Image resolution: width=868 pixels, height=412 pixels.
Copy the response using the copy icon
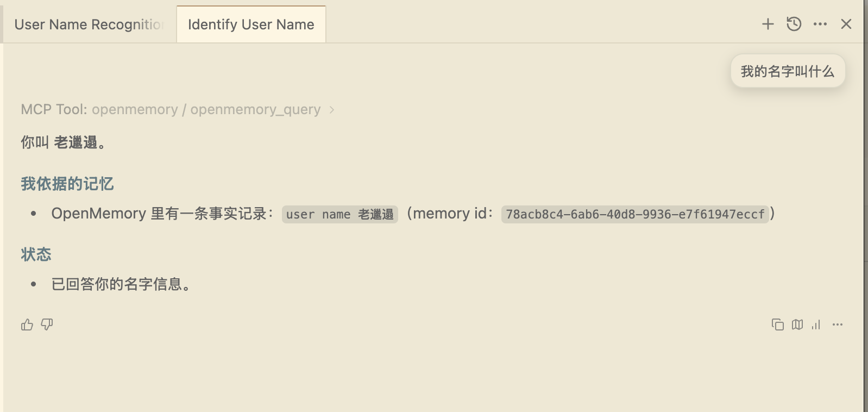pyautogui.click(x=778, y=324)
